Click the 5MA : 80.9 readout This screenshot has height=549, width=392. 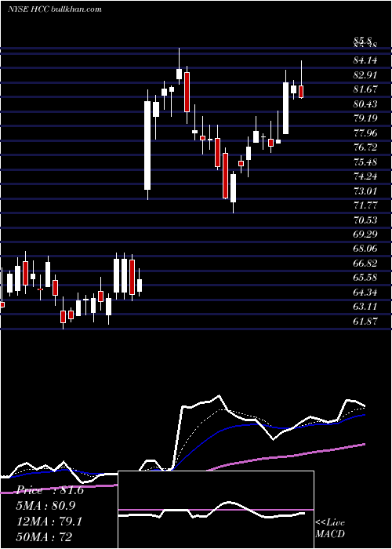46,506
